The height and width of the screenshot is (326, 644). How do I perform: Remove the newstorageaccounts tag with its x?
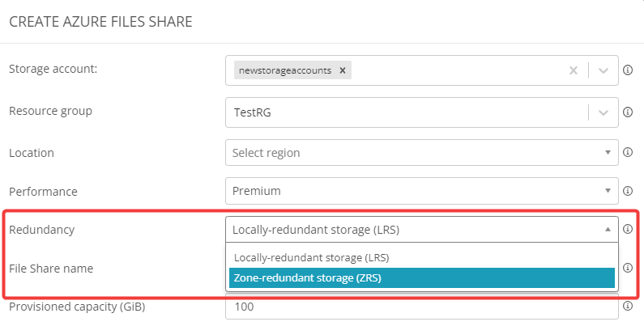point(343,70)
